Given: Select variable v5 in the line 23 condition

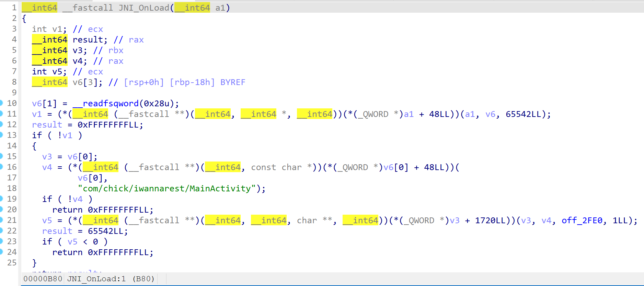Looking at the screenshot, I should coord(72,242).
